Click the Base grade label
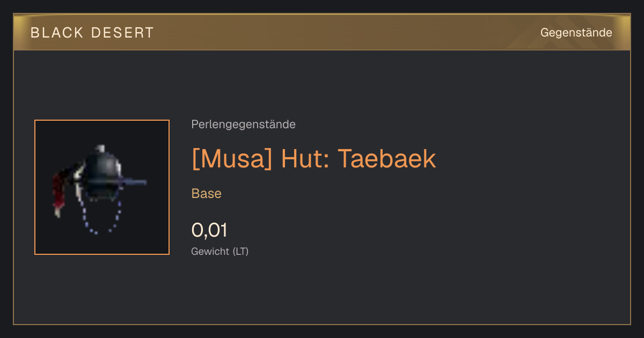This screenshot has height=338, width=644. click(x=207, y=194)
